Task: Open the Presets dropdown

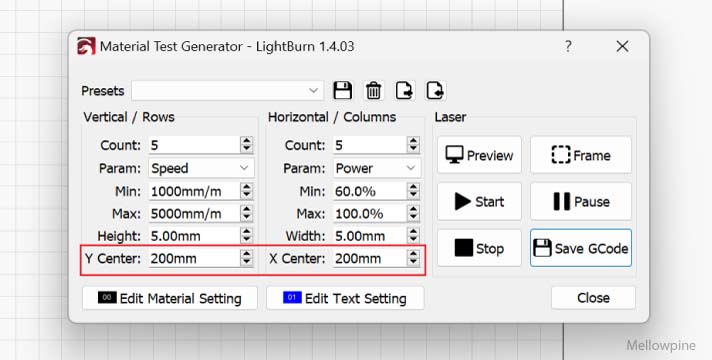Action: point(227,91)
